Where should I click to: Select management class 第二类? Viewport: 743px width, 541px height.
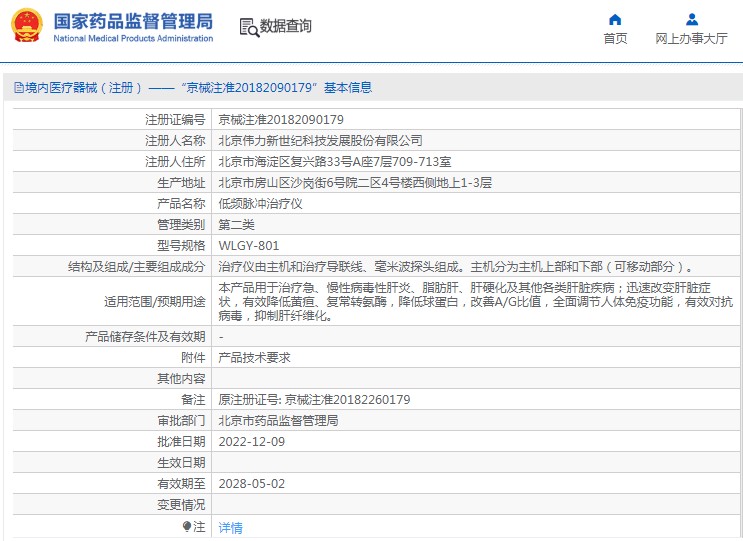click(236, 225)
